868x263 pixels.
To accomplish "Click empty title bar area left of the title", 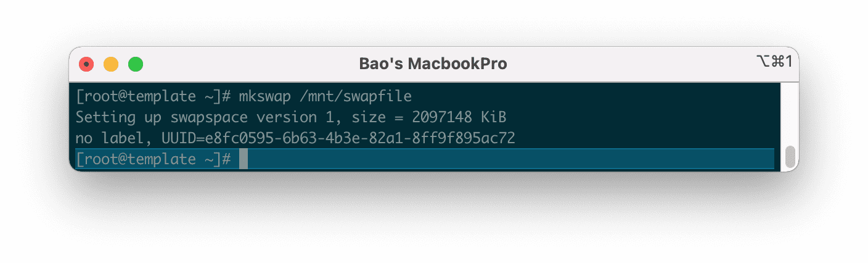I will point(247,64).
